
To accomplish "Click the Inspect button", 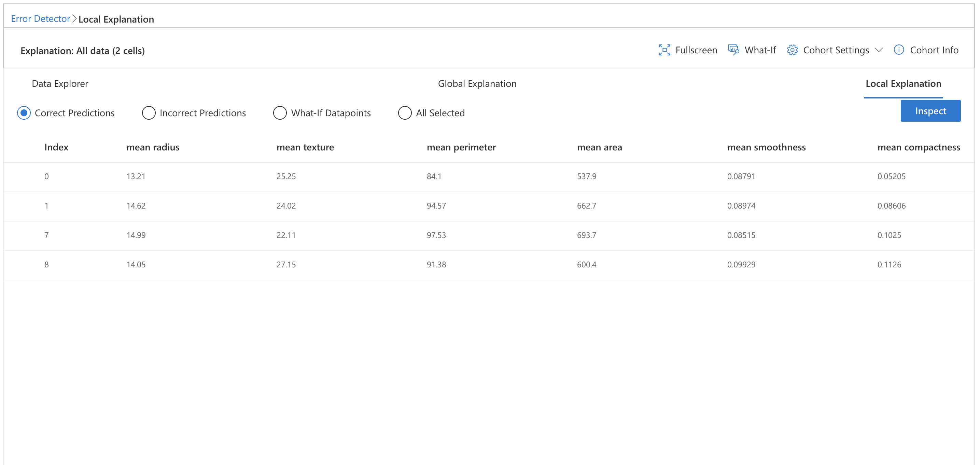I will click(930, 111).
